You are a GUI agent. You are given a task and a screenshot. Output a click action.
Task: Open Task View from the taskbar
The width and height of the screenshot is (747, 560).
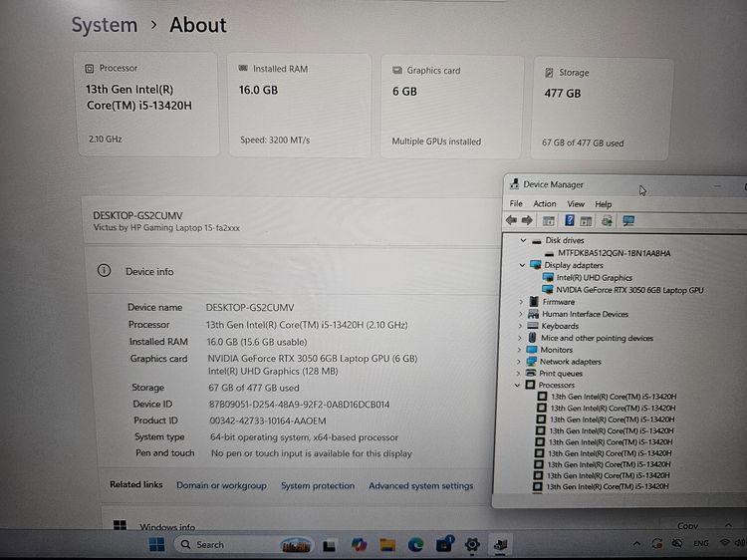(x=330, y=545)
